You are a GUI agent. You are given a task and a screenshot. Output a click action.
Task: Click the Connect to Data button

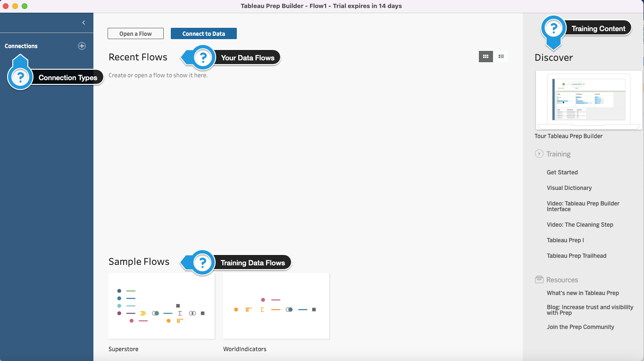(204, 33)
